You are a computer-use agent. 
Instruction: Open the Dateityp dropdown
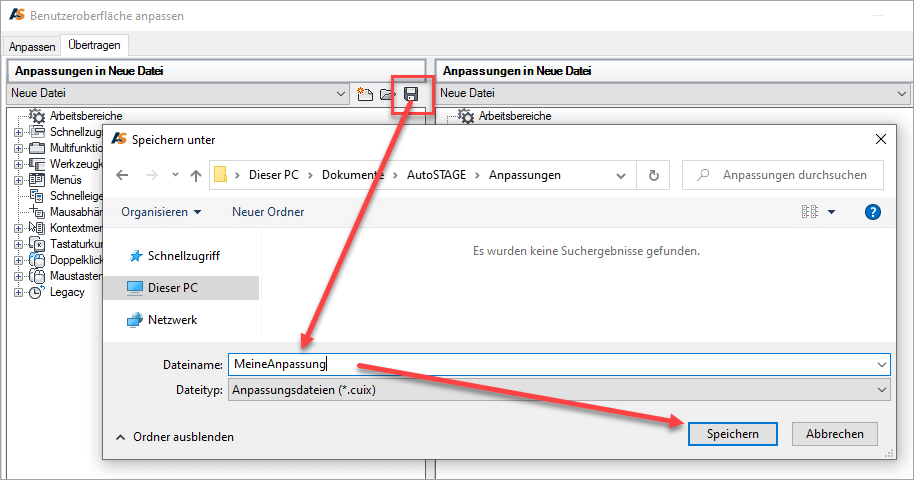tap(559, 390)
